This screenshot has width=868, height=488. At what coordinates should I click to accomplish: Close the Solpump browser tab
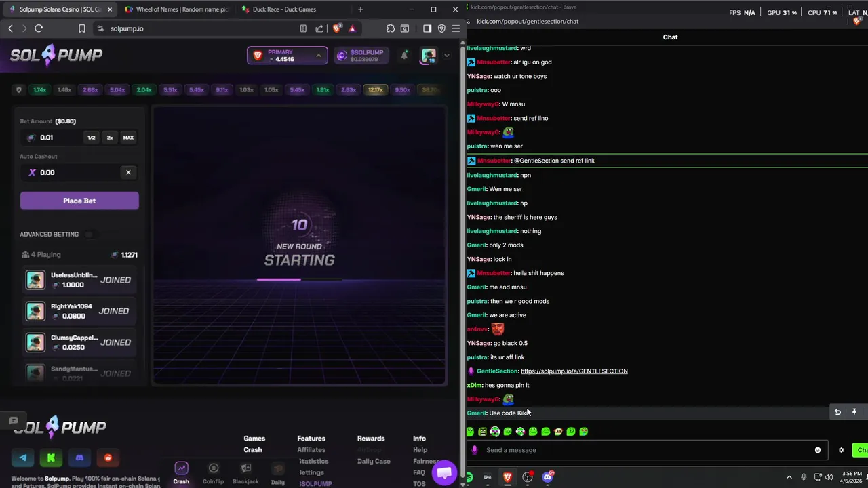pos(110,9)
